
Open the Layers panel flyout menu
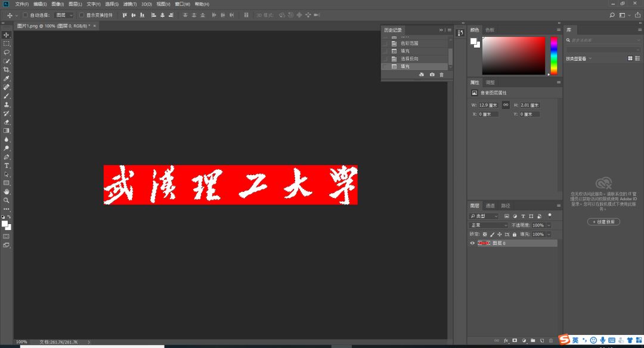click(x=558, y=205)
